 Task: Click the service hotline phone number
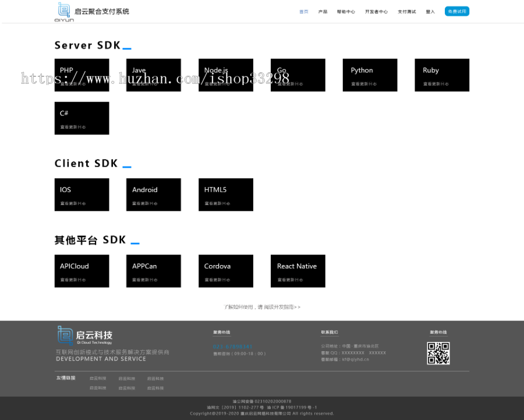[232, 347]
